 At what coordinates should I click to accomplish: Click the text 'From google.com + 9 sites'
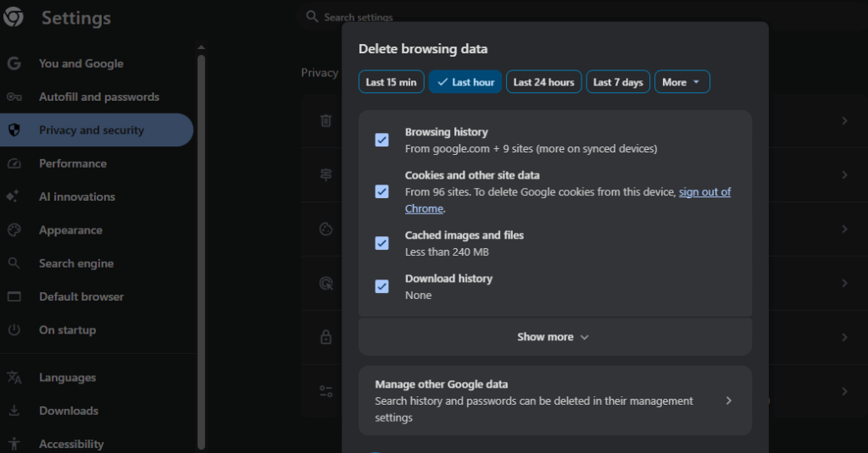click(x=468, y=149)
